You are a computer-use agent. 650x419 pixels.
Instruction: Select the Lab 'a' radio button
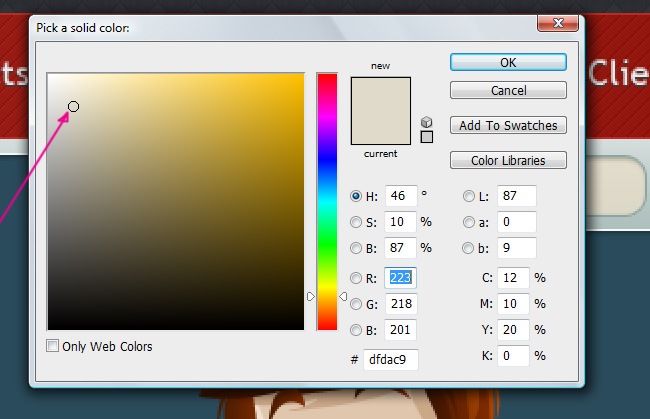[x=469, y=222]
